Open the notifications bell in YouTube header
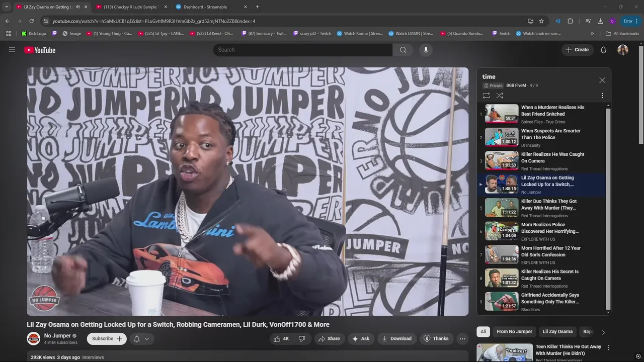This screenshot has height=362, width=644. [603, 50]
